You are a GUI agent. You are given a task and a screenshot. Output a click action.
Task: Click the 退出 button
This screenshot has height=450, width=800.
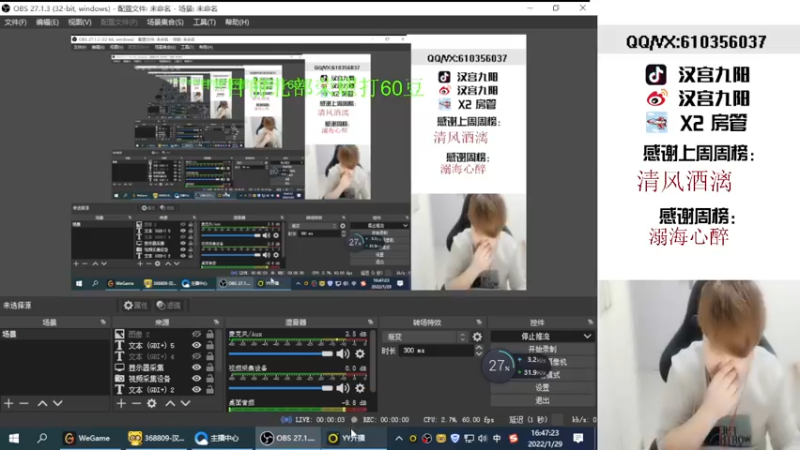point(543,401)
